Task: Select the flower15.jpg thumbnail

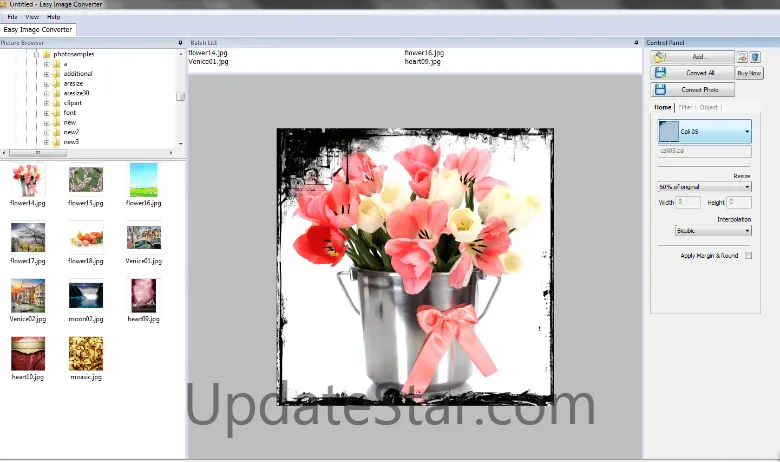Action: pos(86,180)
